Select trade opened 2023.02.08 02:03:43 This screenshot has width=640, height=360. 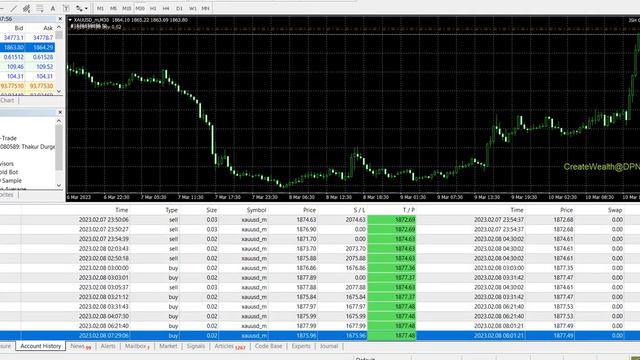click(x=320, y=249)
